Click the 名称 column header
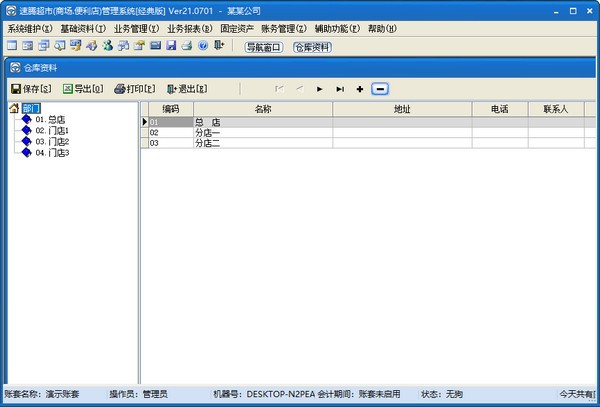 click(263, 109)
